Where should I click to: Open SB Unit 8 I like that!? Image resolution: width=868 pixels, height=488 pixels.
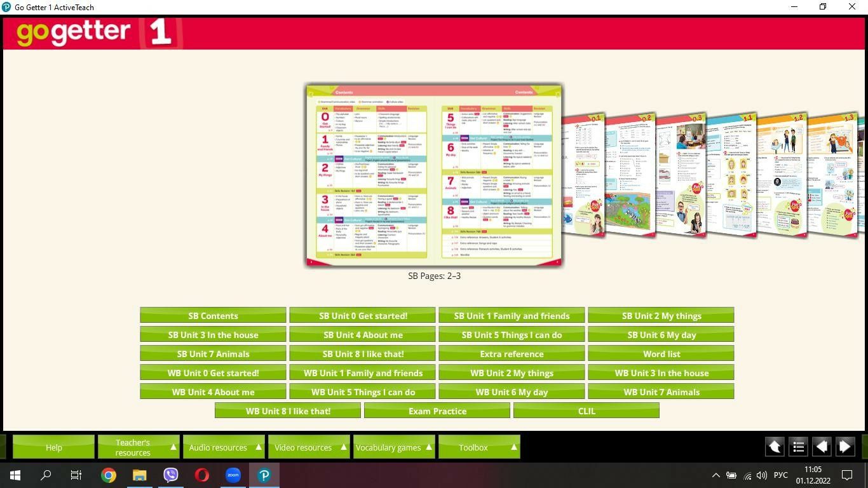tap(363, 353)
